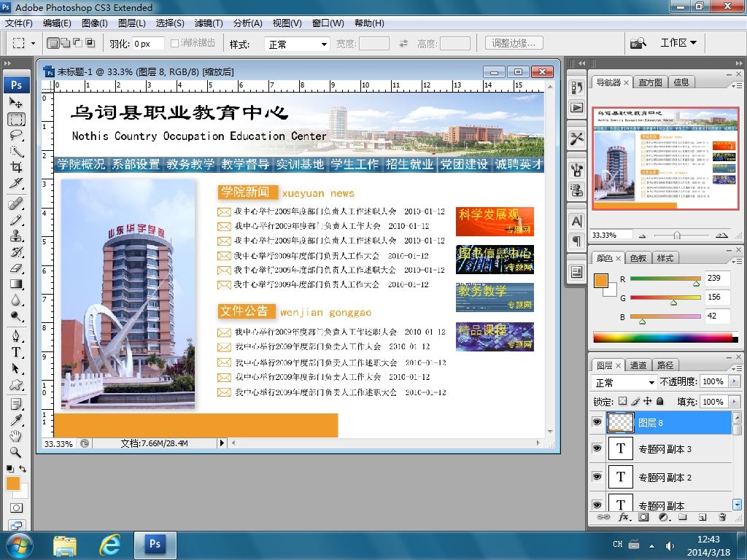The height and width of the screenshot is (560, 747).
Task: Select the Hand tool
Action: tap(16, 436)
